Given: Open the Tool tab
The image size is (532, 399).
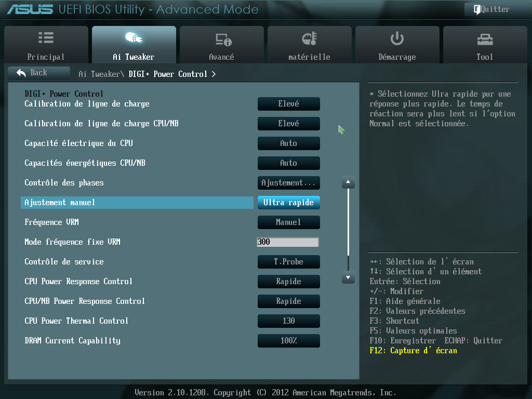Looking at the screenshot, I should click(x=485, y=45).
